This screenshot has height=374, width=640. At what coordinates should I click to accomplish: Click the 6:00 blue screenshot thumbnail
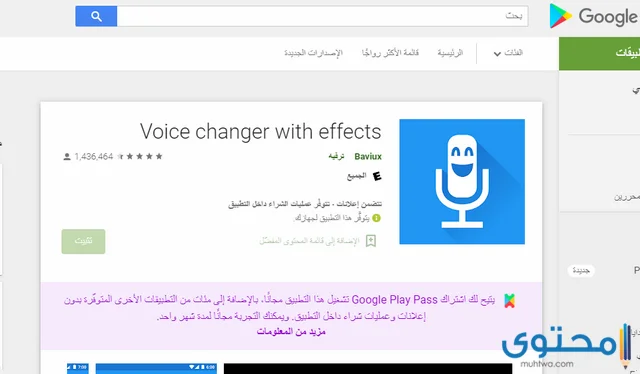tap(156, 369)
